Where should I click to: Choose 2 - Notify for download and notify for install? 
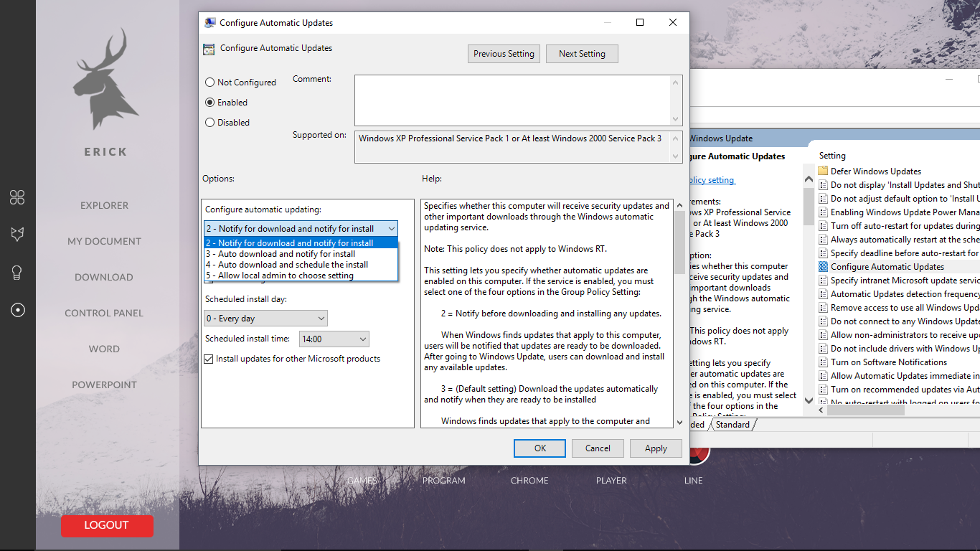tap(301, 243)
